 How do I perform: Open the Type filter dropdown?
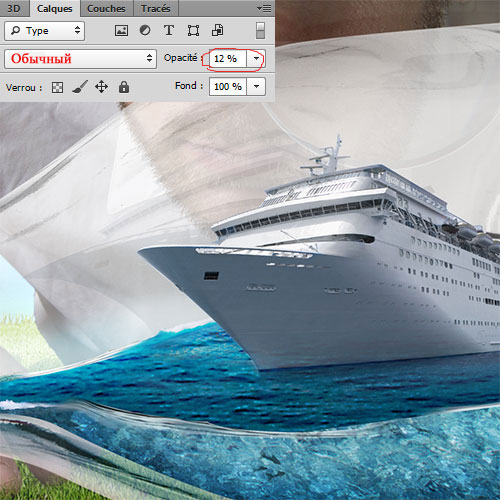[44, 31]
